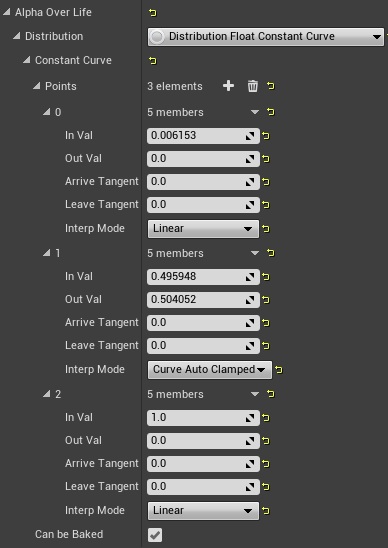This screenshot has height=548, width=388.
Task: Open point 2 Interp Mode Linear dropdown
Action: pos(203,511)
